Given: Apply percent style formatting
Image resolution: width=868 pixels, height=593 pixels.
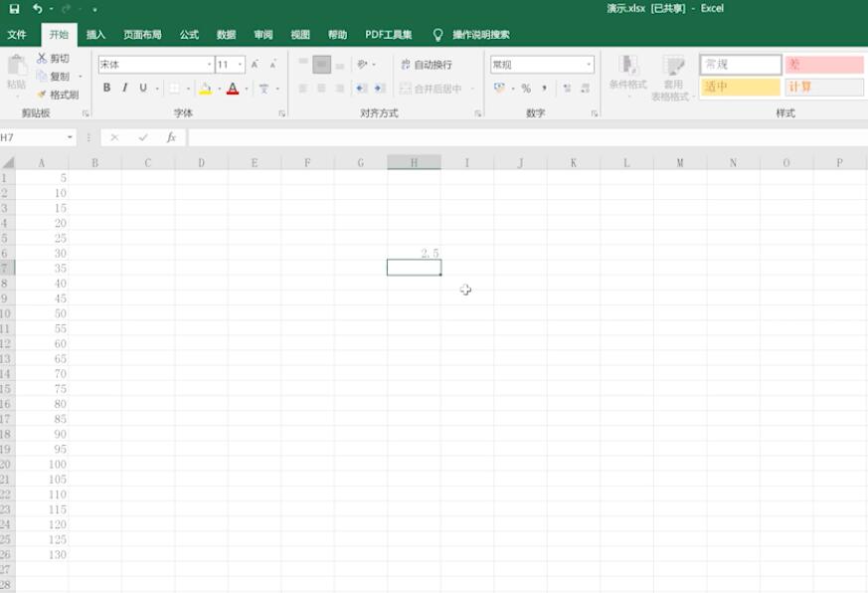Looking at the screenshot, I should click(x=526, y=89).
